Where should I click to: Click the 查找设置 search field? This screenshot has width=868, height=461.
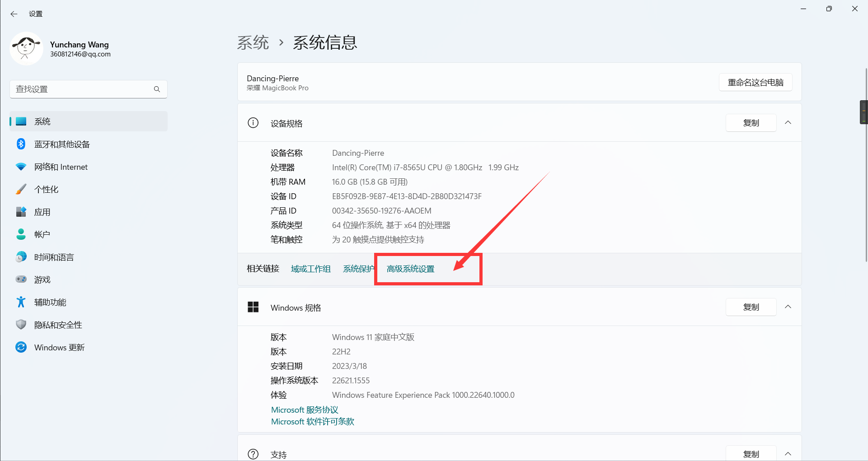89,89
